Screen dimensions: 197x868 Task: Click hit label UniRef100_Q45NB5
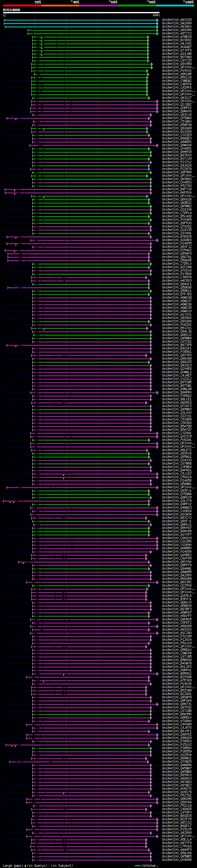177,856
